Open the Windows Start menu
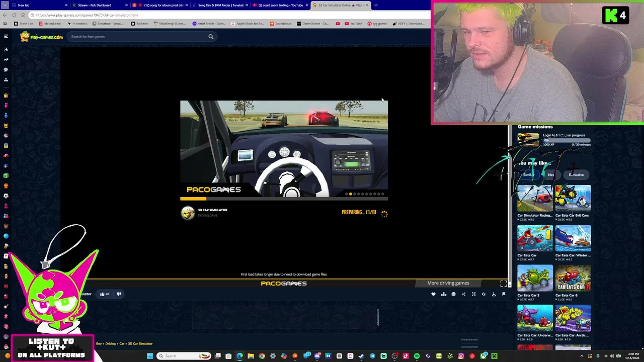Image resolution: width=644 pixels, height=362 pixels. coord(149,356)
